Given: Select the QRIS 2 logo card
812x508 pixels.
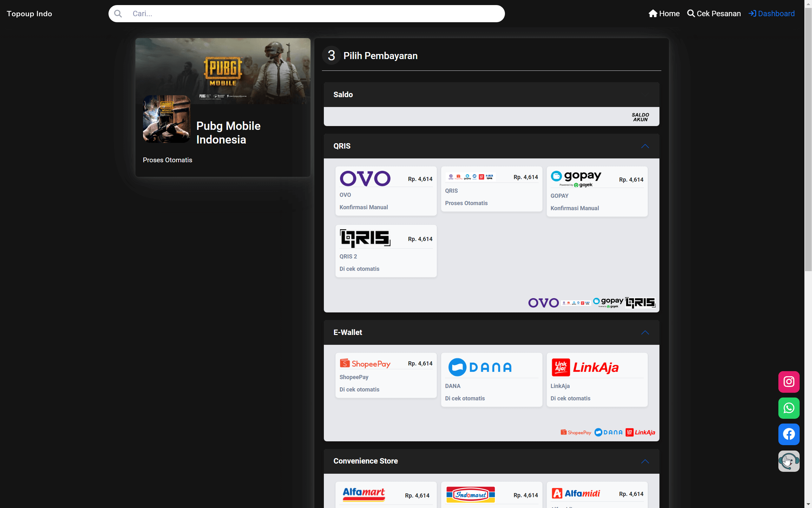Looking at the screenshot, I should pos(365,238).
